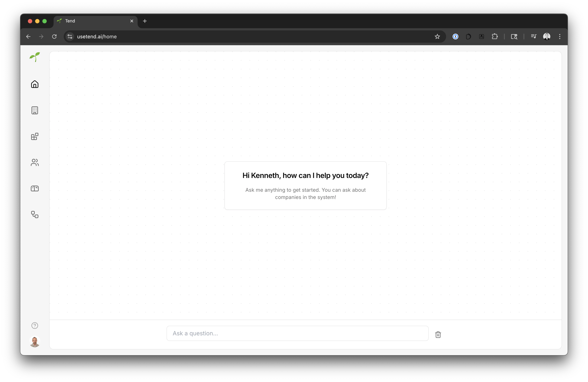Open the People section in sidebar

(35, 162)
